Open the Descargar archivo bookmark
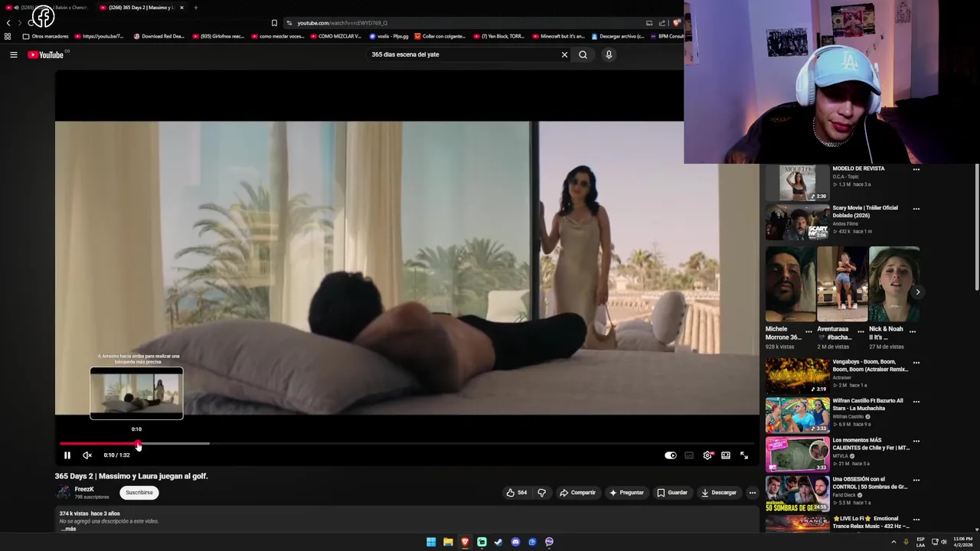Image resolution: width=980 pixels, height=551 pixels. (x=618, y=36)
